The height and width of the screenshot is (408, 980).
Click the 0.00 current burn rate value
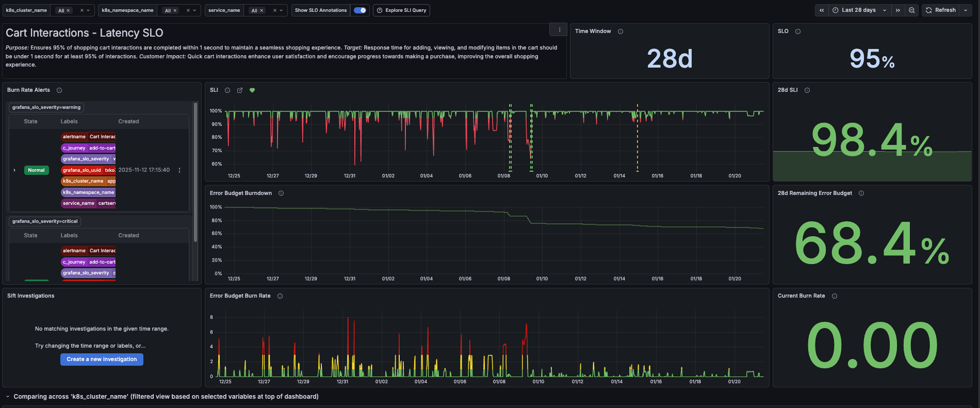pos(872,345)
